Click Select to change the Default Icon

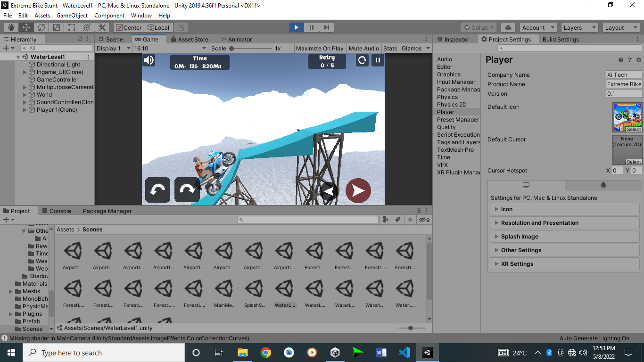pyautogui.click(x=634, y=129)
